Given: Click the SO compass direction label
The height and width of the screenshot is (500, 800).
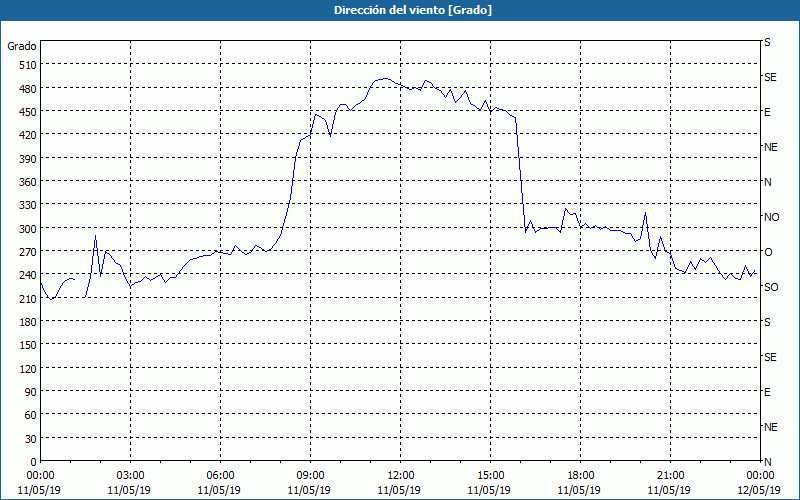Looking at the screenshot, I should click(x=771, y=287).
